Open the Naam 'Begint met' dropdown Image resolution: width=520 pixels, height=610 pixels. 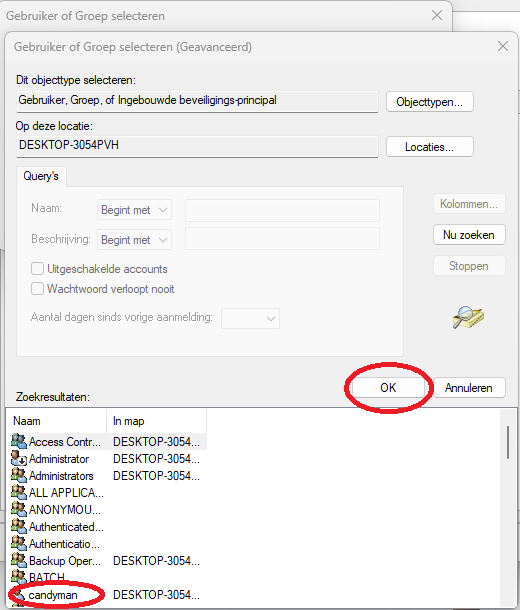tap(134, 210)
